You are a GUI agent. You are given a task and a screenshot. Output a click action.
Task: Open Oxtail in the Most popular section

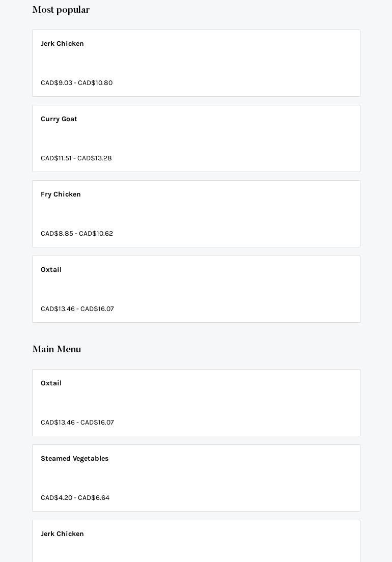[x=51, y=270]
